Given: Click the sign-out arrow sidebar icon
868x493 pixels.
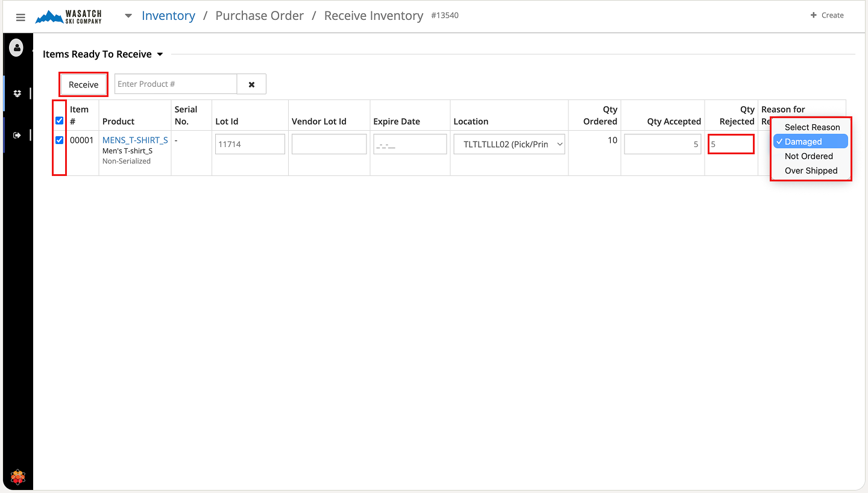Looking at the screenshot, I should pos(17,136).
